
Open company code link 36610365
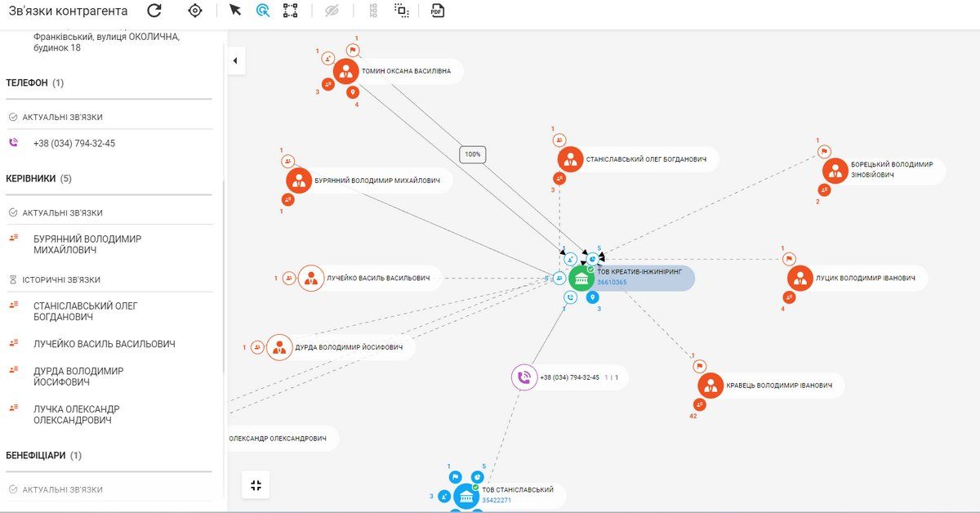pos(612,283)
